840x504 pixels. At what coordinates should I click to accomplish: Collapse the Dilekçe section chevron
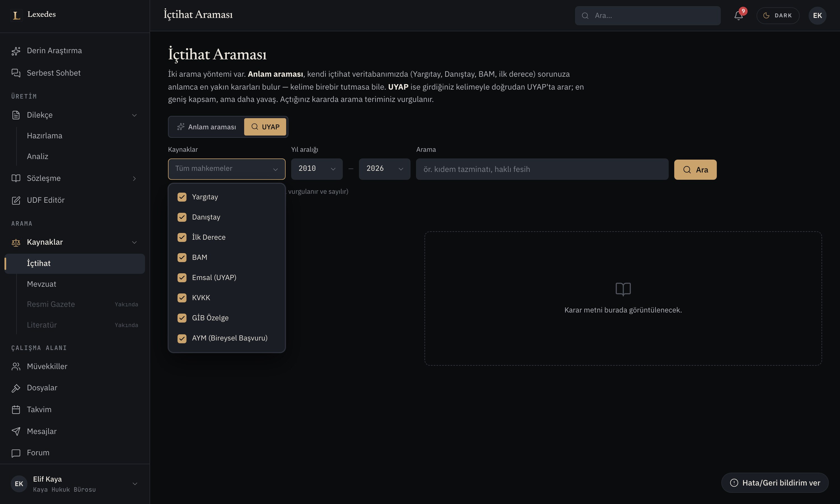(134, 115)
